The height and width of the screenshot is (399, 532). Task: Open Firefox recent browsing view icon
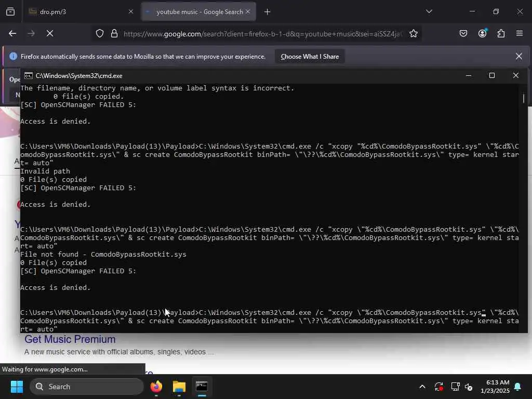click(10, 12)
